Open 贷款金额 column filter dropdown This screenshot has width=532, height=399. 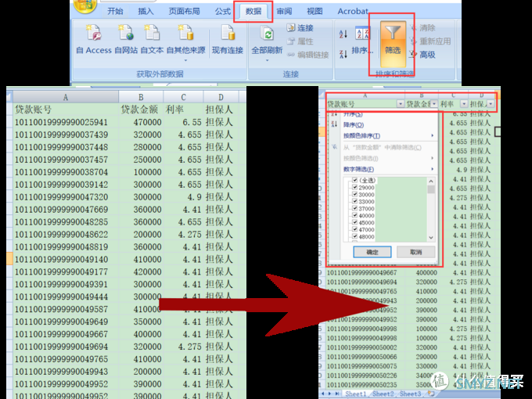pos(434,104)
